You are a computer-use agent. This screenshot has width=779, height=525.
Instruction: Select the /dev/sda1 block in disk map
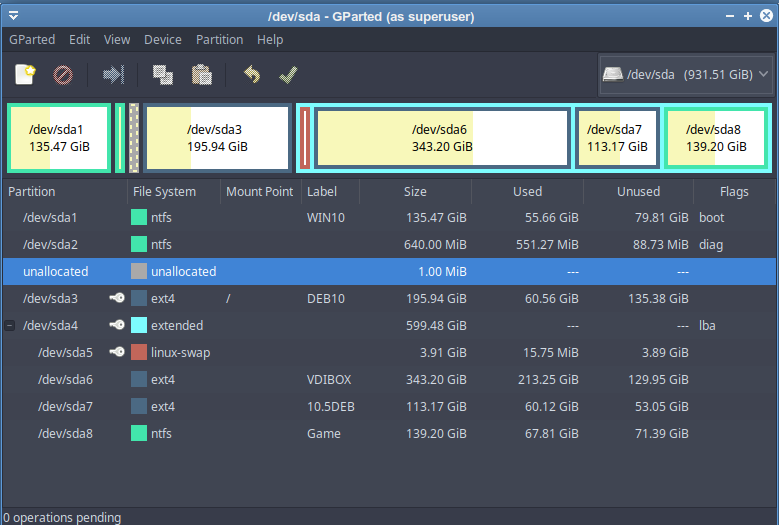click(x=59, y=138)
